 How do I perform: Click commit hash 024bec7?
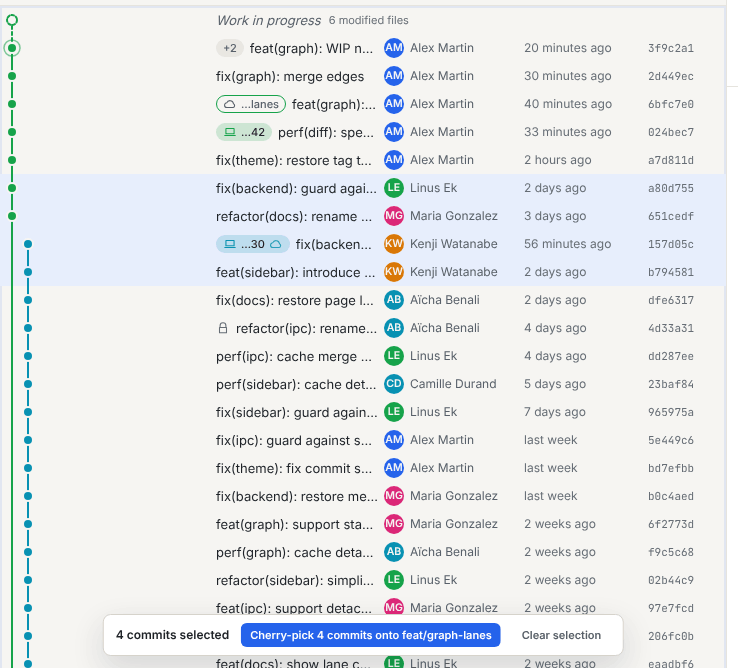tap(671, 132)
